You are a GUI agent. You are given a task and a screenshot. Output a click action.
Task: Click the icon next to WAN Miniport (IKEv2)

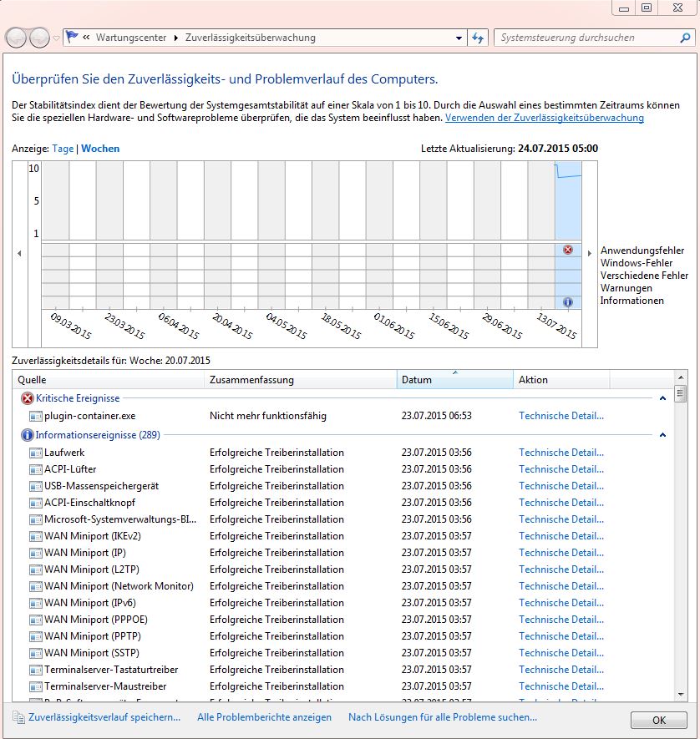pyautogui.click(x=35, y=536)
